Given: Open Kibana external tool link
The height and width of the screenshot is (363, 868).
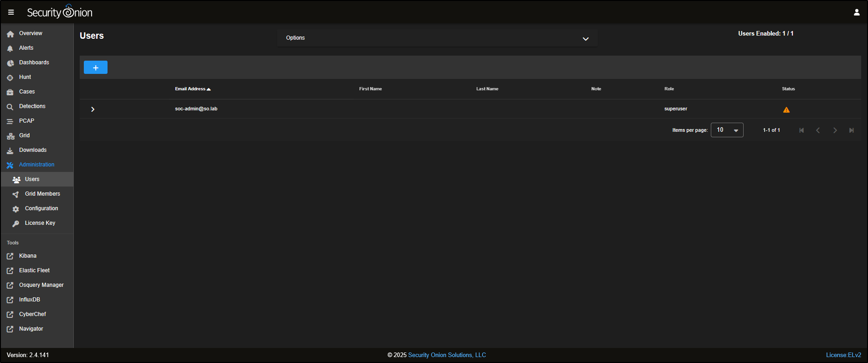Looking at the screenshot, I should (x=27, y=256).
